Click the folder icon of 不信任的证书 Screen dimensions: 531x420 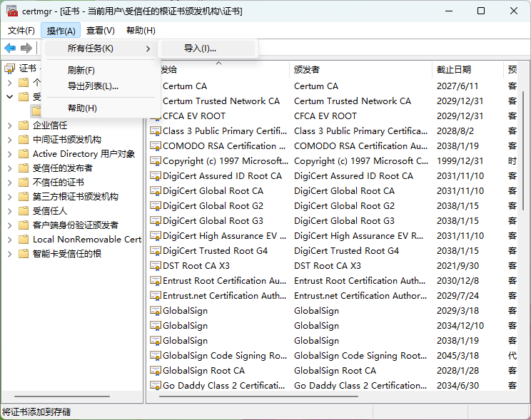(24, 183)
